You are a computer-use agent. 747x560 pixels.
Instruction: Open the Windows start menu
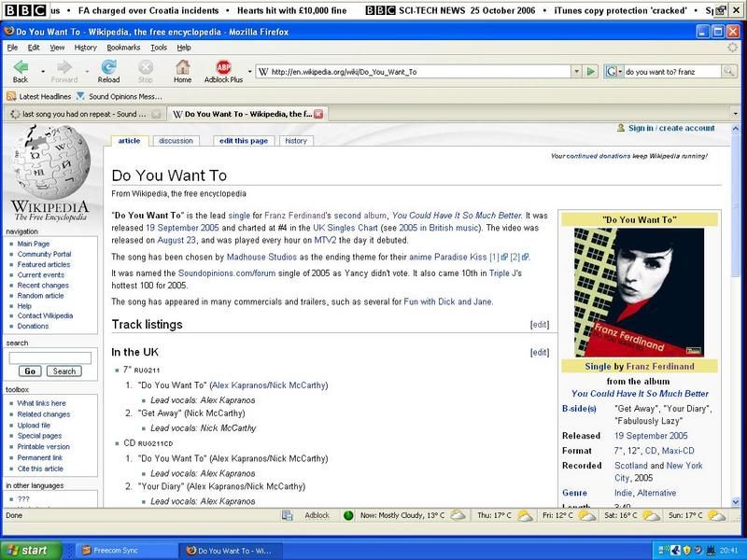[x=32, y=551]
